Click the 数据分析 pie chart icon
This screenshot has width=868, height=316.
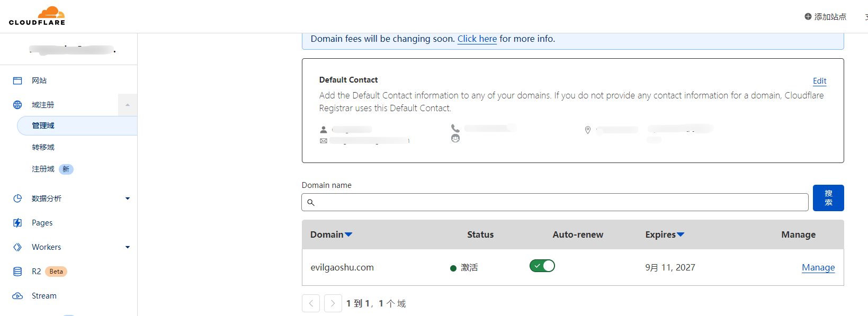pos(17,198)
